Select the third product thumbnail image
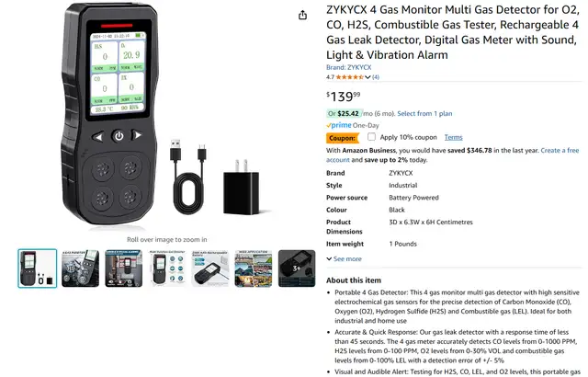 tap(124, 268)
